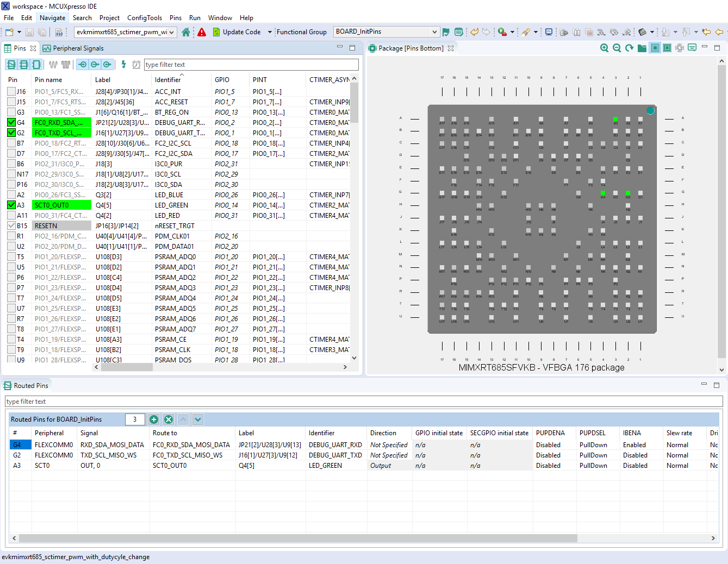Image resolution: width=728 pixels, height=564 pixels.
Task: Click the red warning triangle icon
Action: click(202, 32)
